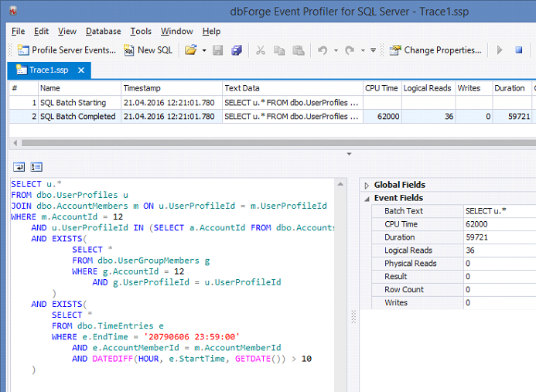Screen dimensions: 536x392
Task: Click the Paste clipboard icon
Action: 299,50
